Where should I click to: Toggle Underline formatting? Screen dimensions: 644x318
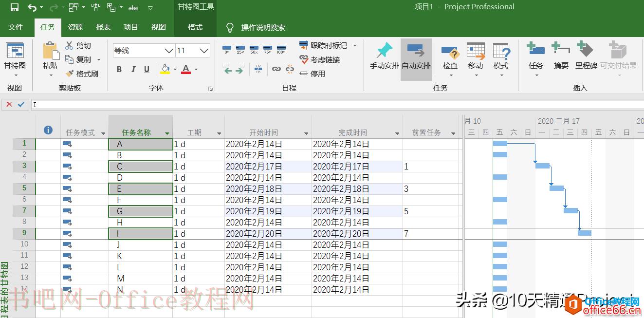click(147, 70)
